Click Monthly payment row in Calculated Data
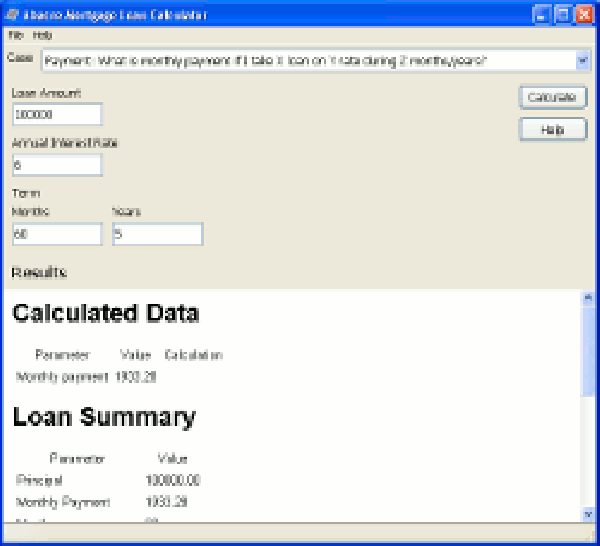 tap(86, 377)
